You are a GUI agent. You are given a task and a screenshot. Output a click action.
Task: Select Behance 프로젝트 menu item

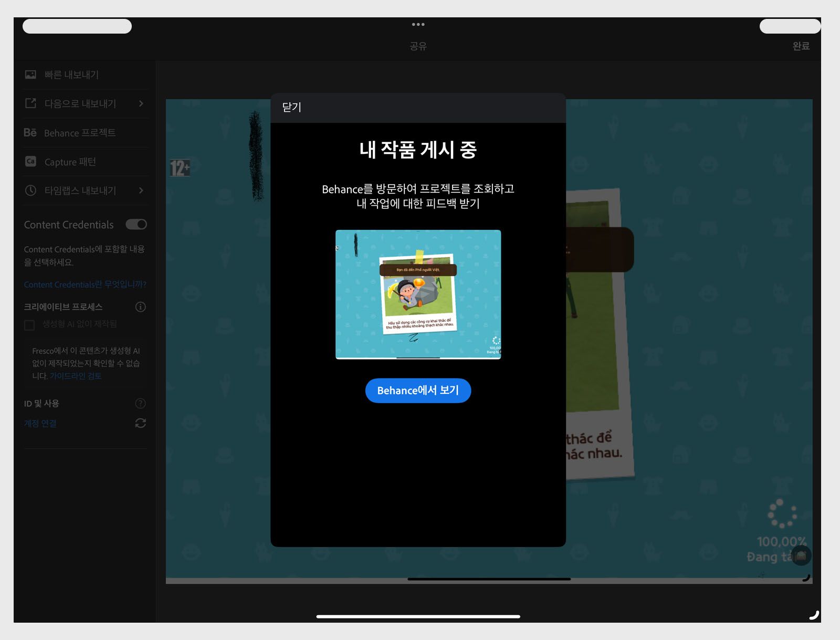click(x=86, y=133)
